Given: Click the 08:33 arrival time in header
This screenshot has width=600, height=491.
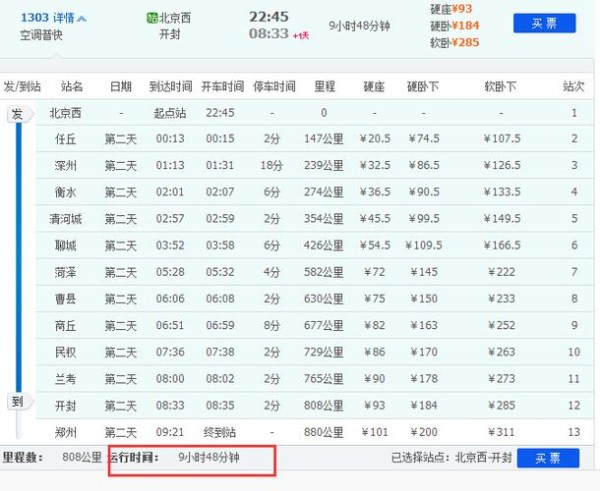Looking at the screenshot, I should [x=269, y=34].
